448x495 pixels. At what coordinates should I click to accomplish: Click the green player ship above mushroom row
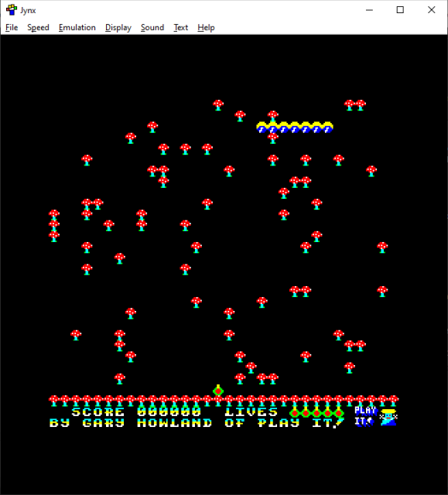(x=218, y=391)
